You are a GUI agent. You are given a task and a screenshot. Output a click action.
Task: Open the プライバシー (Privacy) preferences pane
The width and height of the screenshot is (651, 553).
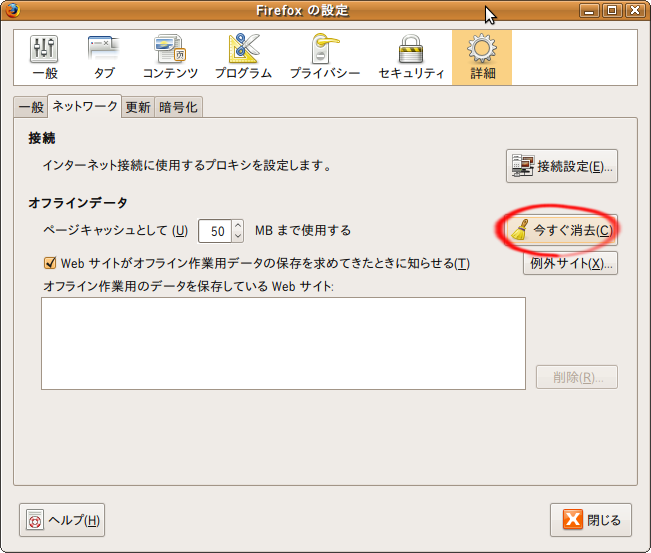click(x=325, y=57)
